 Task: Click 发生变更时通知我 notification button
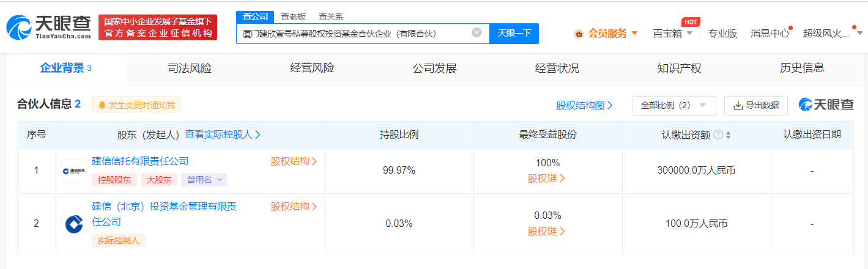(x=136, y=105)
